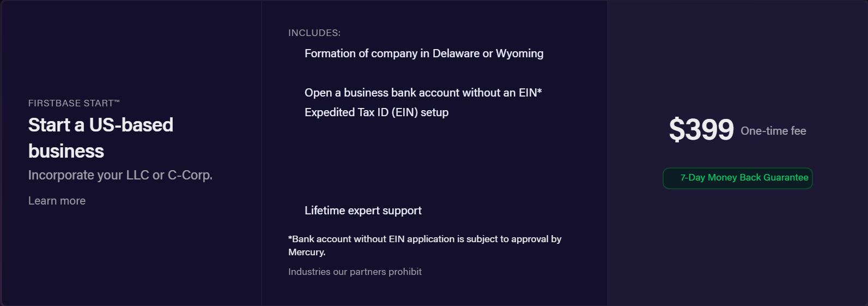868x306 pixels.
Task: Select Open a business bank account item
Action: click(x=423, y=93)
